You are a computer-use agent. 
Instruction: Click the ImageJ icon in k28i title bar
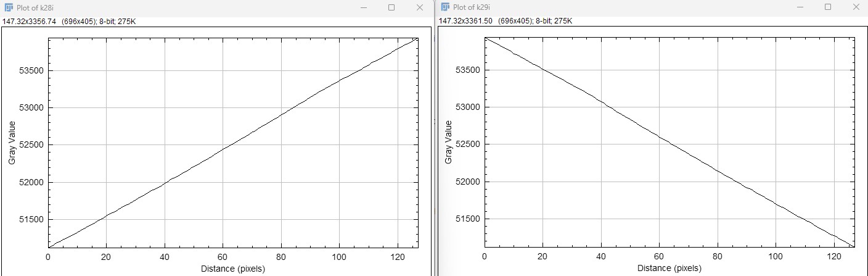point(9,7)
